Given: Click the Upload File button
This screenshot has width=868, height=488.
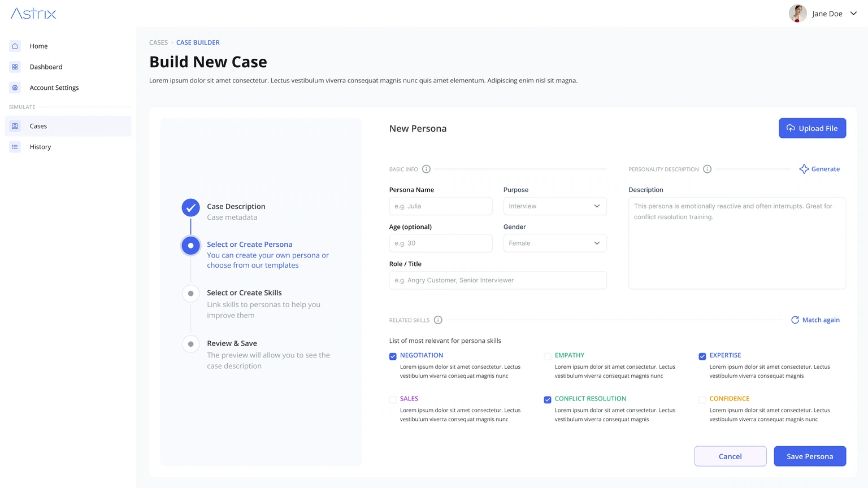Looking at the screenshot, I should click(x=812, y=128).
